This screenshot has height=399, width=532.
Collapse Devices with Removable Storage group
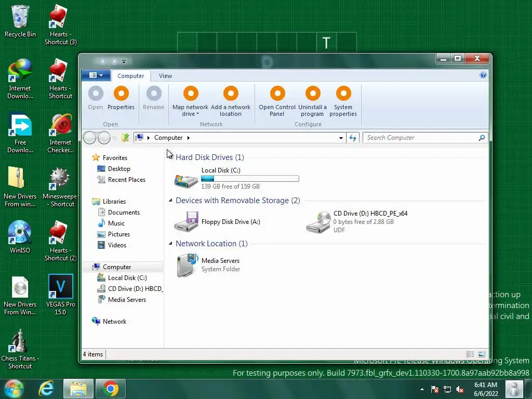(170, 201)
